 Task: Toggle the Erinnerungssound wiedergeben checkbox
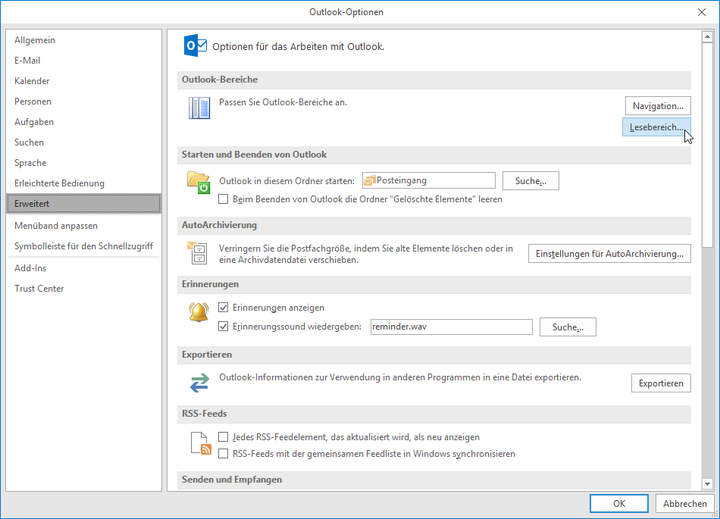click(x=223, y=327)
